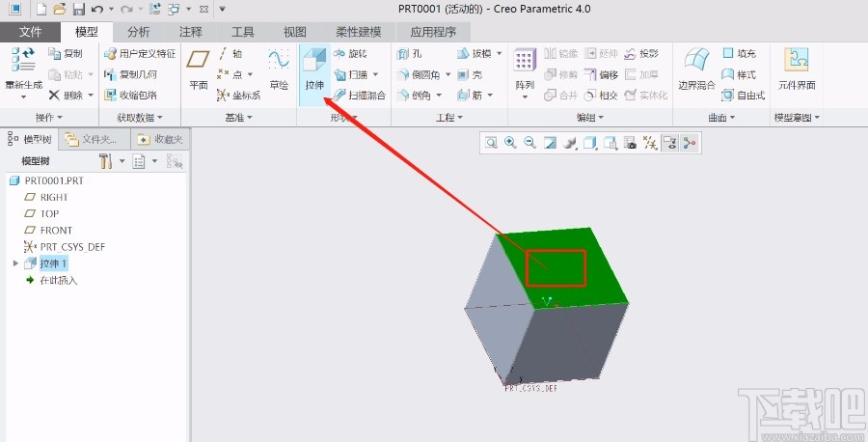868x442 pixels.
Task: Select the 自由式 freestyle tool
Action: (744, 96)
